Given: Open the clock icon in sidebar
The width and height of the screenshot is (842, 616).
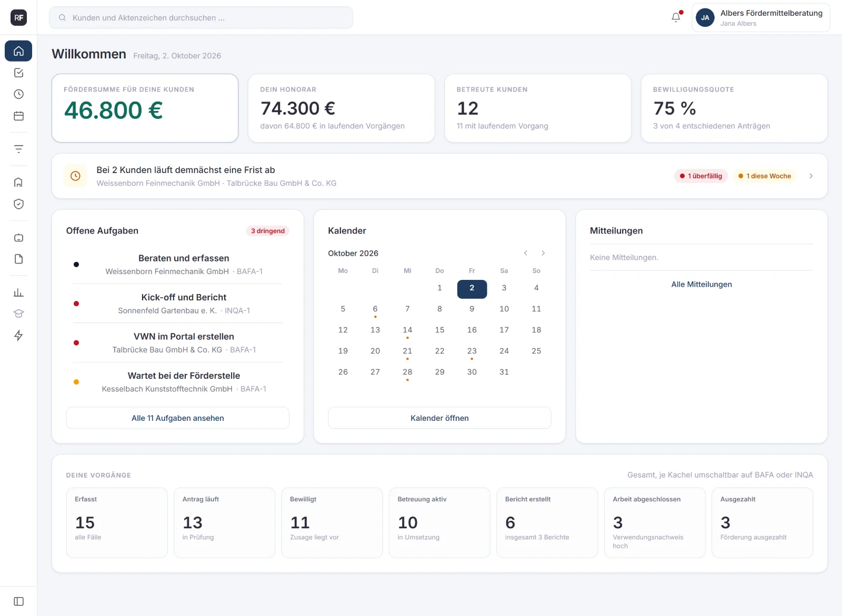Looking at the screenshot, I should 18,94.
